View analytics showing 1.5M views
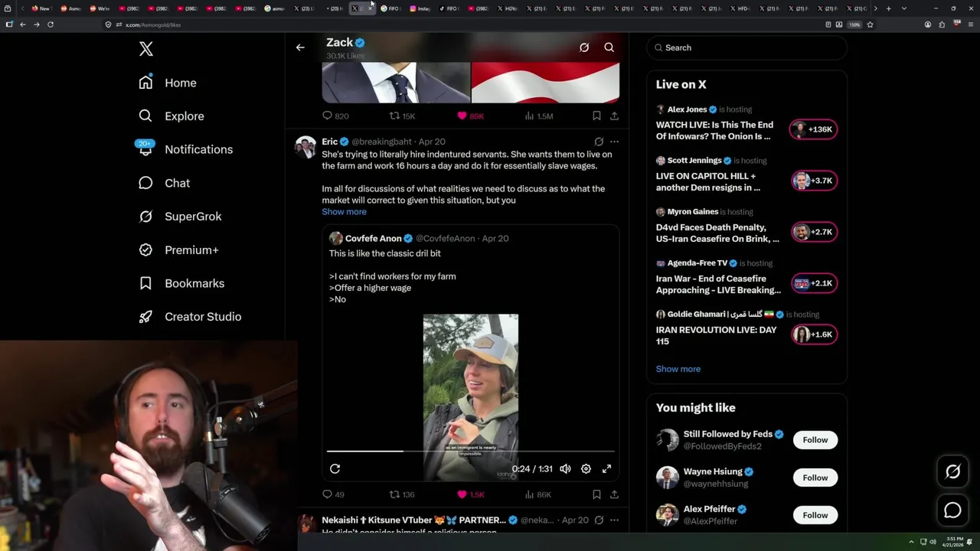This screenshot has width=980, height=551. click(x=538, y=116)
